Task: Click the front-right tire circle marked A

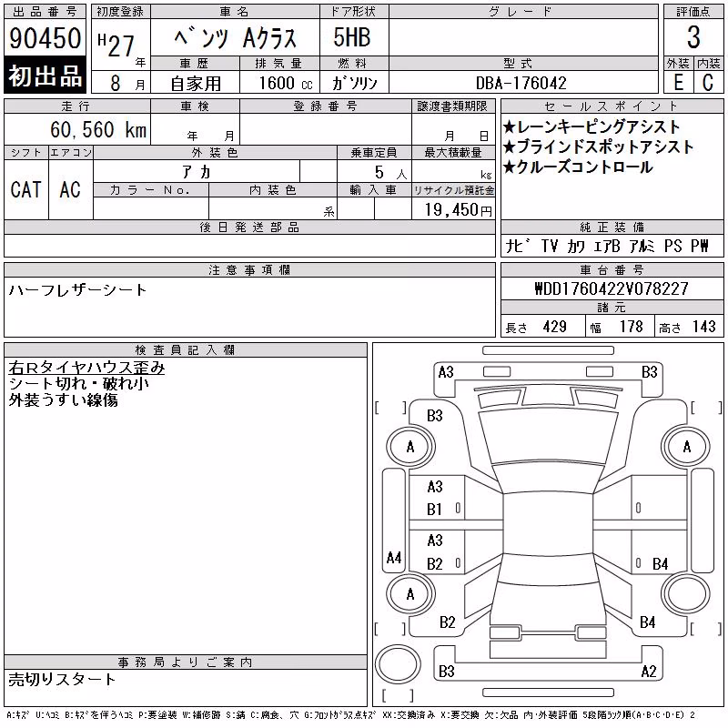Action: [x=686, y=447]
